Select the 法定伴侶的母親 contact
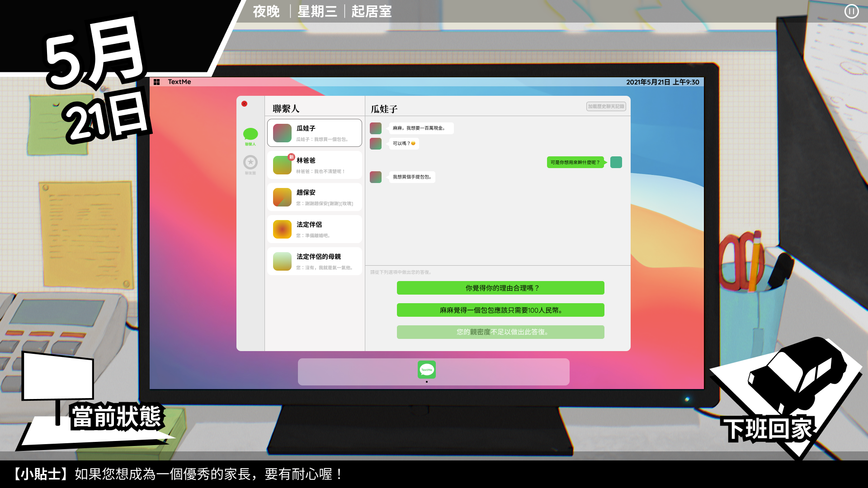The height and width of the screenshot is (488, 868). click(315, 261)
